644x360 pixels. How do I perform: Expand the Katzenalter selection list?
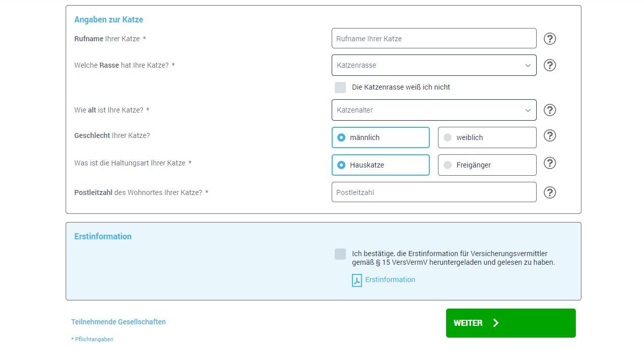[x=433, y=110]
